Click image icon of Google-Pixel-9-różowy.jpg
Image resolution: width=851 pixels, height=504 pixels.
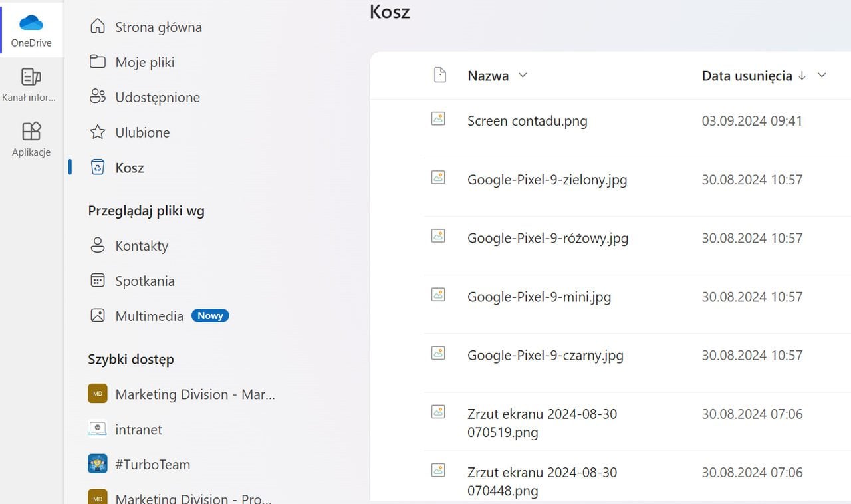(x=438, y=235)
